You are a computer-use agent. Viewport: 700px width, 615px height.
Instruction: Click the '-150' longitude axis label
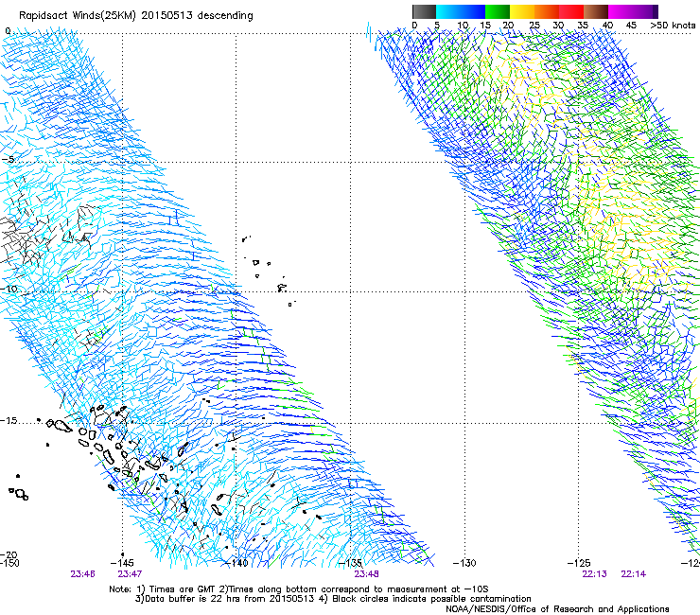point(9,563)
